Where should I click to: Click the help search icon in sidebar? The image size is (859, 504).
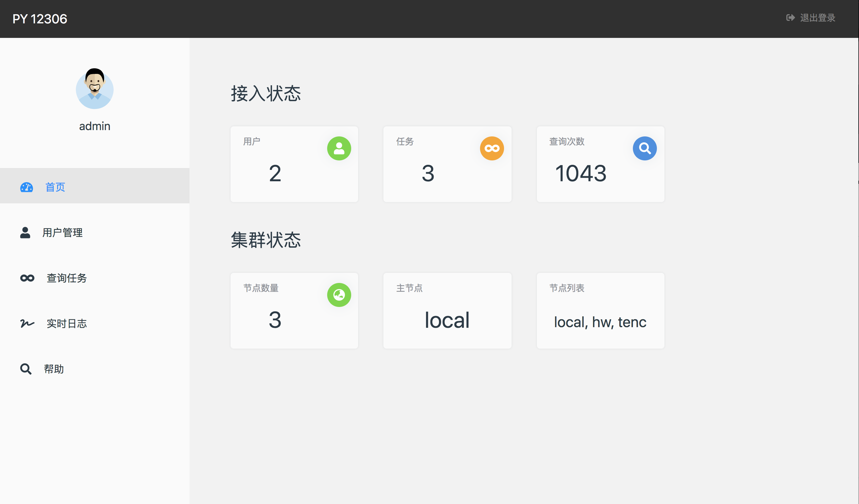(25, 369)
